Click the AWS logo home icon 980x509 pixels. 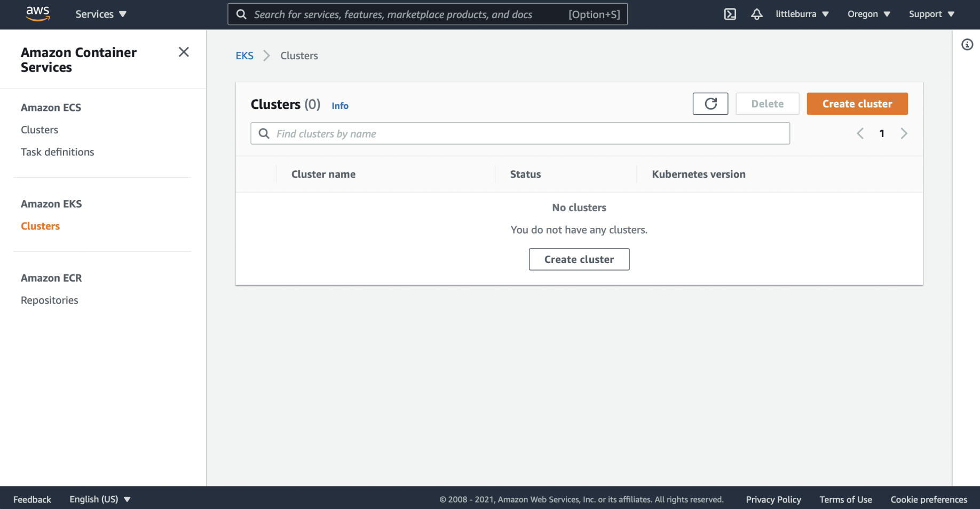[38, 14]
